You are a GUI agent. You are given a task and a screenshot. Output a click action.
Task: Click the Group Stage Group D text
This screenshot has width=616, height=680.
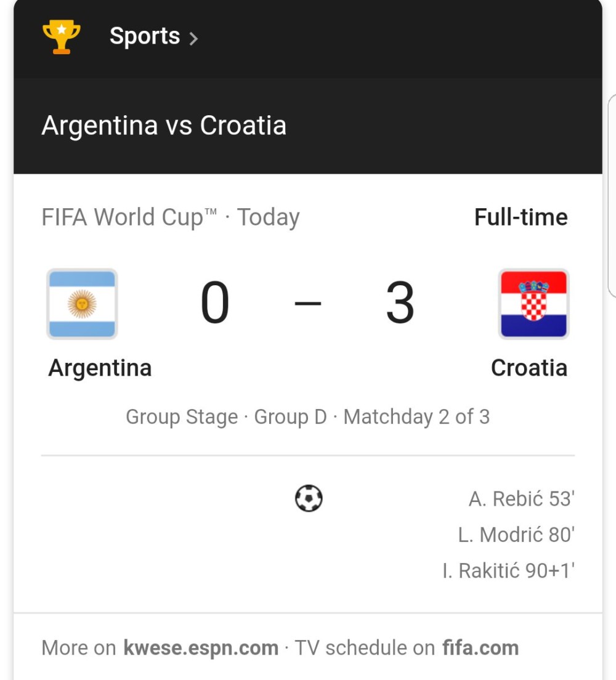(226, 417)
